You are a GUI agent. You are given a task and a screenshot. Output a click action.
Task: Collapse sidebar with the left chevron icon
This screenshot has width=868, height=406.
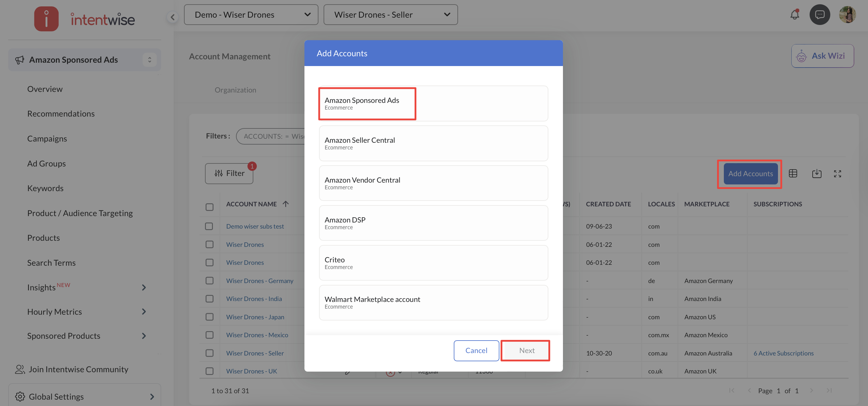(172, 17)
